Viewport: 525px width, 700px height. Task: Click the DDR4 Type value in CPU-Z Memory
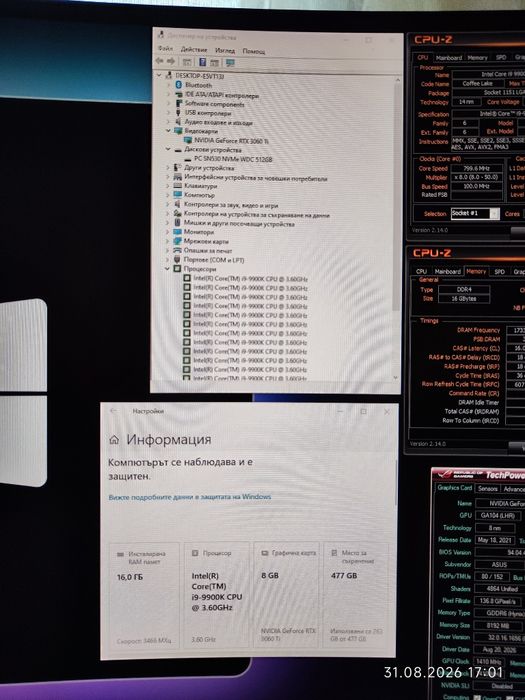click(x=464, y=290)
